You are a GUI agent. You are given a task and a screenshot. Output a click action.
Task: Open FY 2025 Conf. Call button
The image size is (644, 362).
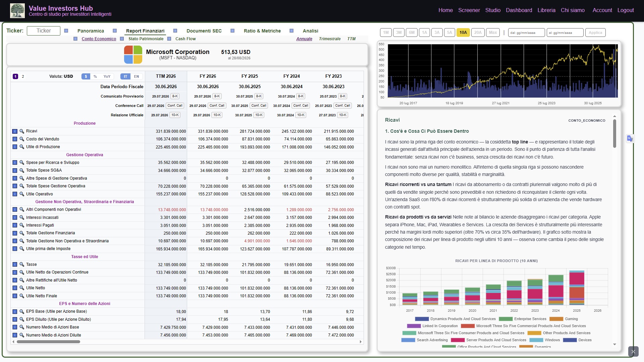259,106
